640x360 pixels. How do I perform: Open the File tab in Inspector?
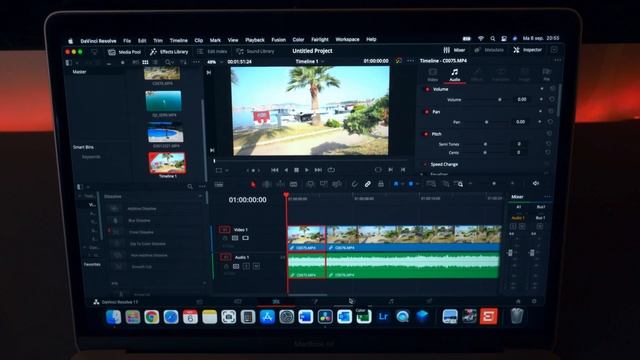[x=546, y=74]
